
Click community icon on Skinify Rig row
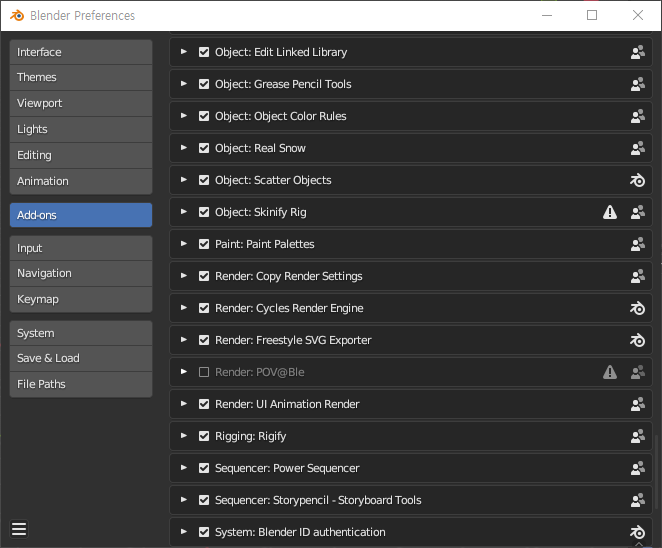click(x=638, y=212)
